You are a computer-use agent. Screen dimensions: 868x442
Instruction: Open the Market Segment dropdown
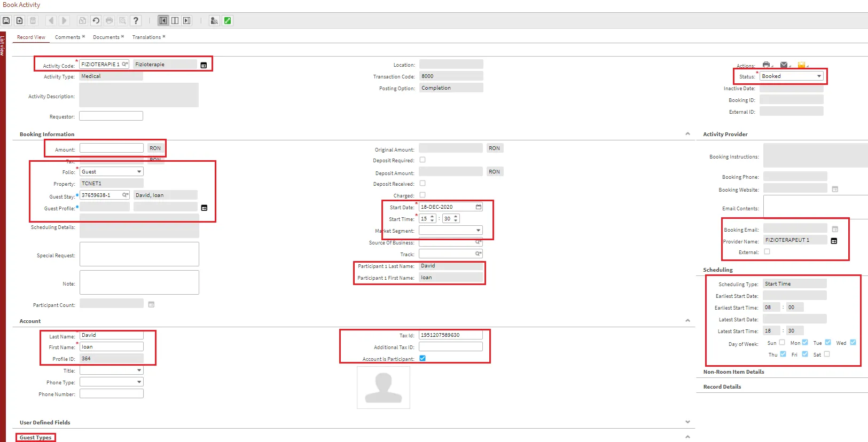451,230
